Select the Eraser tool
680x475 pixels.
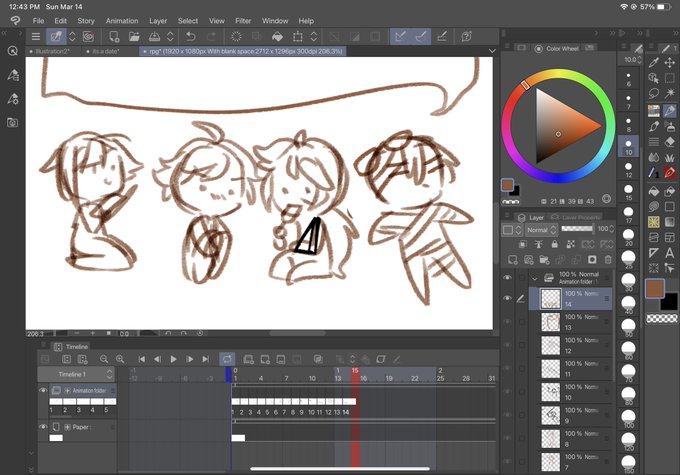(670, 142)
